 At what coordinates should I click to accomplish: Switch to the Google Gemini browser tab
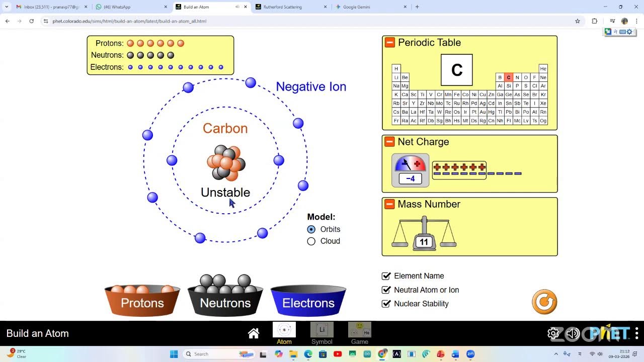[371, 7]
